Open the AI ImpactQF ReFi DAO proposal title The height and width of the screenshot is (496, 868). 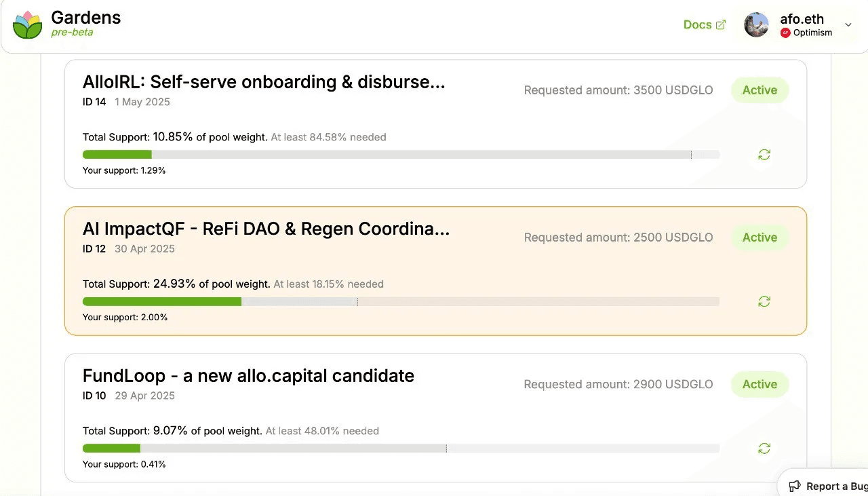click(x=266, y=229)
